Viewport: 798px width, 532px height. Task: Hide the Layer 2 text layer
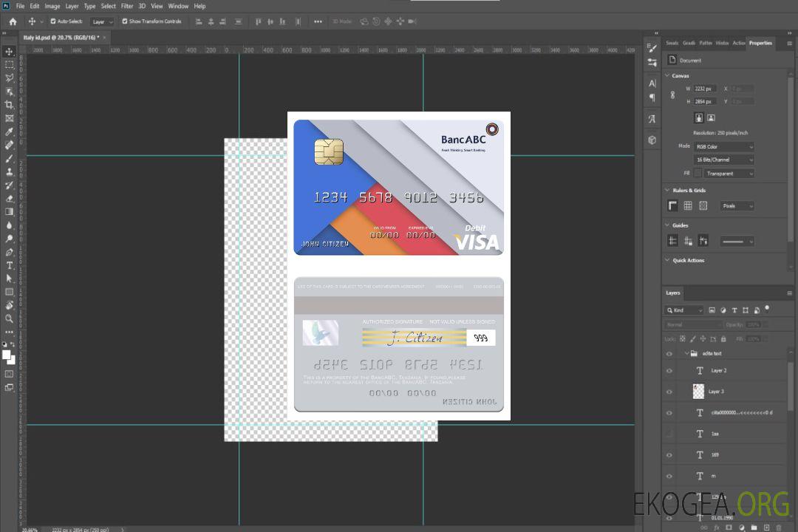coord(669,371)
